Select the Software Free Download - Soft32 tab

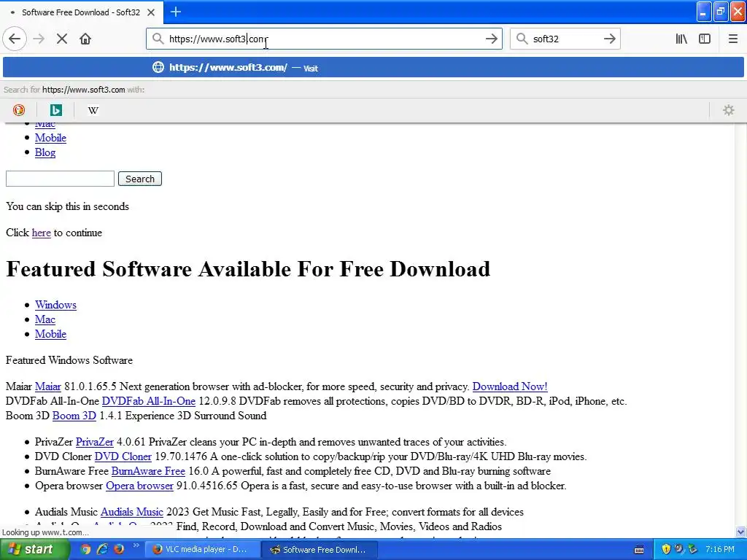(82, 12)
